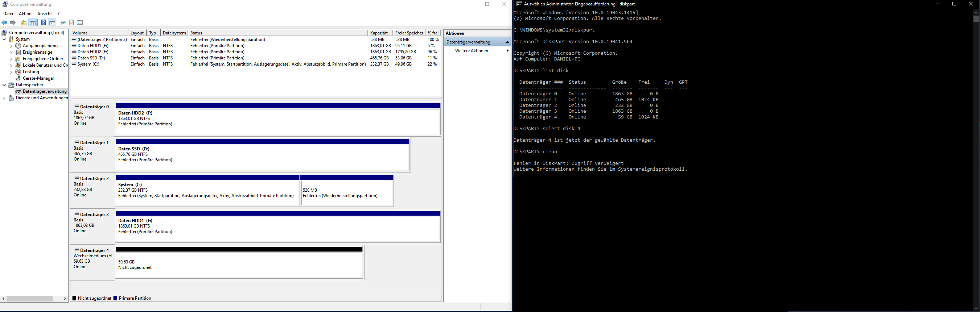The width and height of the screenshot is (980, 312).
Task: Click the Lokale Benutzer users icon
Action: [x=18, y=65]
